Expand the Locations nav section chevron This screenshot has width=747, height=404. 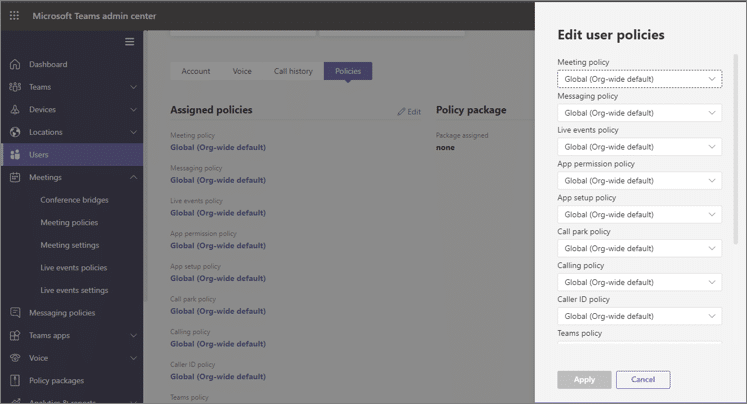click(133, 132)
